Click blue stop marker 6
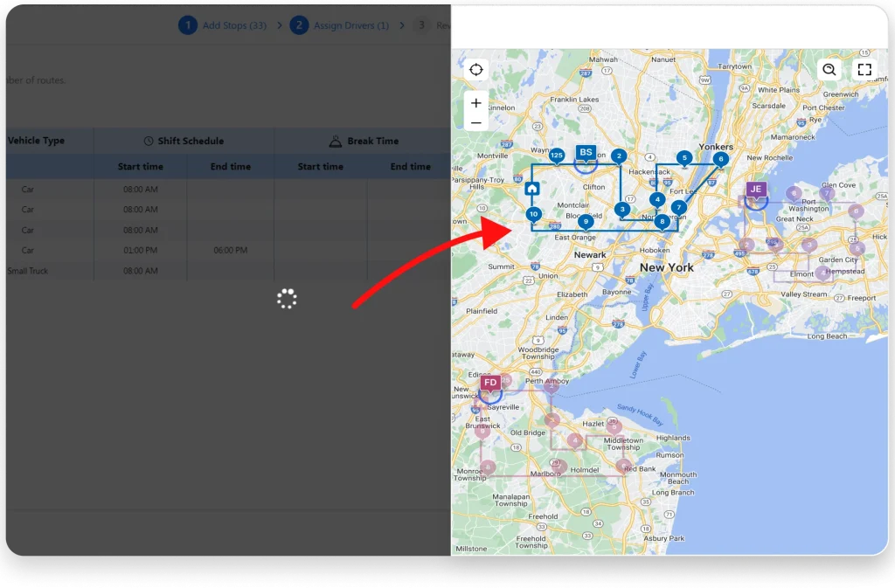This screenshot has width=895, height=588. pyautogui.click(x=721, y=159)
